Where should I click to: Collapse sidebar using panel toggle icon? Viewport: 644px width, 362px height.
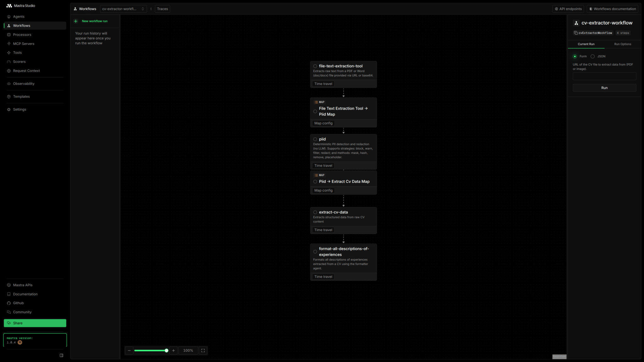click(x=62, y=355)
